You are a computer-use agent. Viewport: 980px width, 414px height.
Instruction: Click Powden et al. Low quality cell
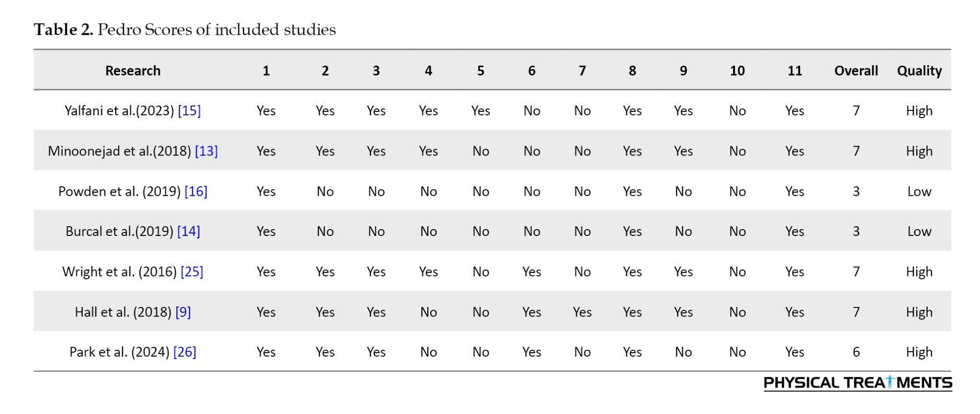pyautogui.click(x=919, y=191)
